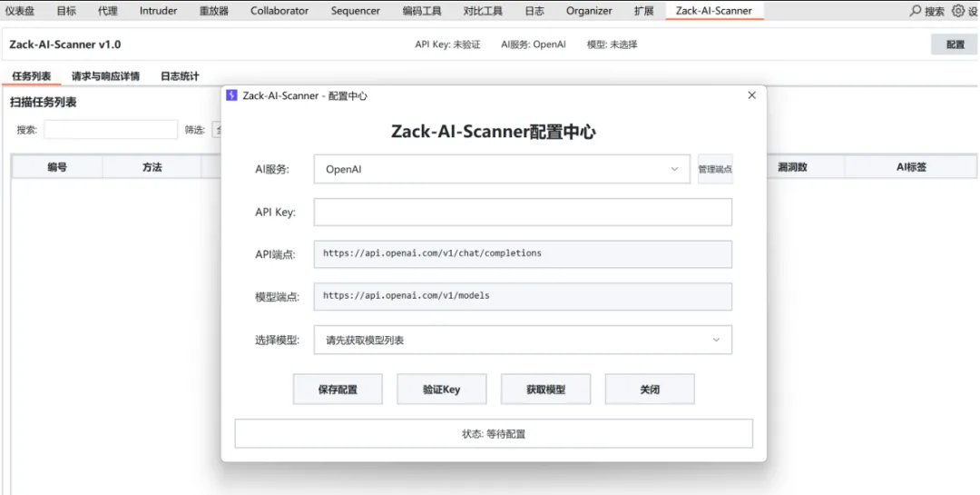Click the 模型: 未选择 header text

[x=612, y=45]
